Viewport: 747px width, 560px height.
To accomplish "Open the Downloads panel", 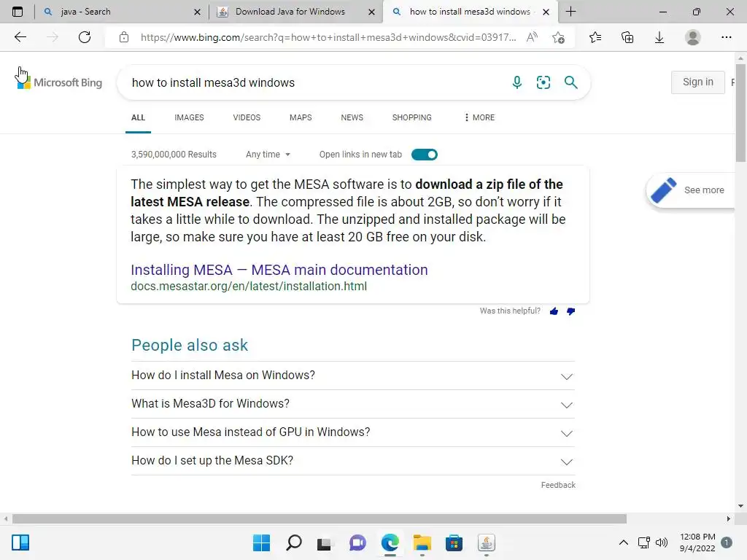I will click(659, 37).
